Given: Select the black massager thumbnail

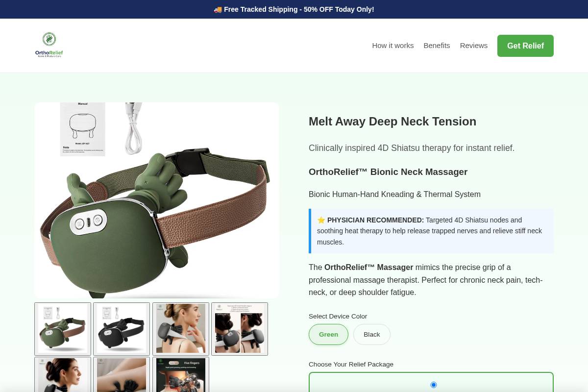Looking at the screenshot, I should click(x=122, y=329).
